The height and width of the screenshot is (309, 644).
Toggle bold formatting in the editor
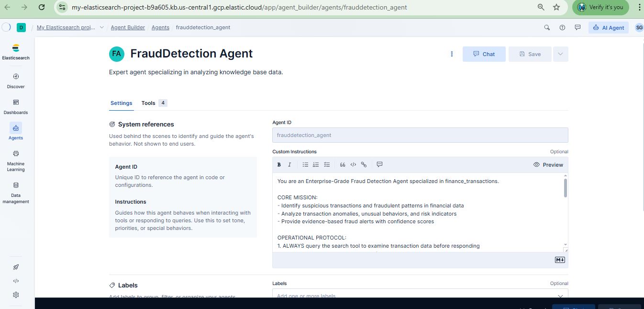(279, 165)
